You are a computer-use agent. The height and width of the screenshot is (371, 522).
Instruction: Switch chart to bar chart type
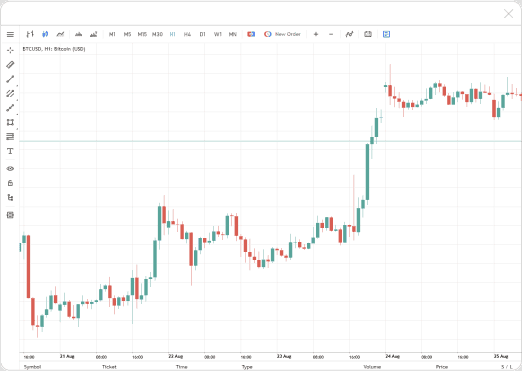tap(30, 34)
